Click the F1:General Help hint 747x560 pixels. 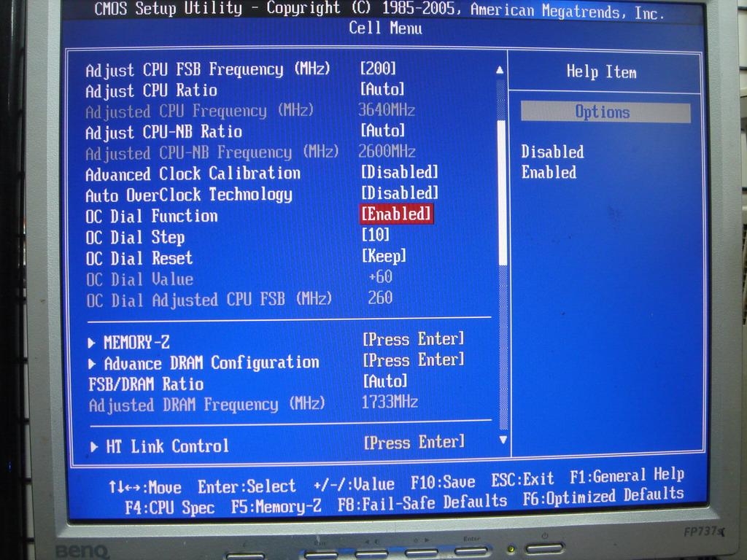tap(627, 475)
